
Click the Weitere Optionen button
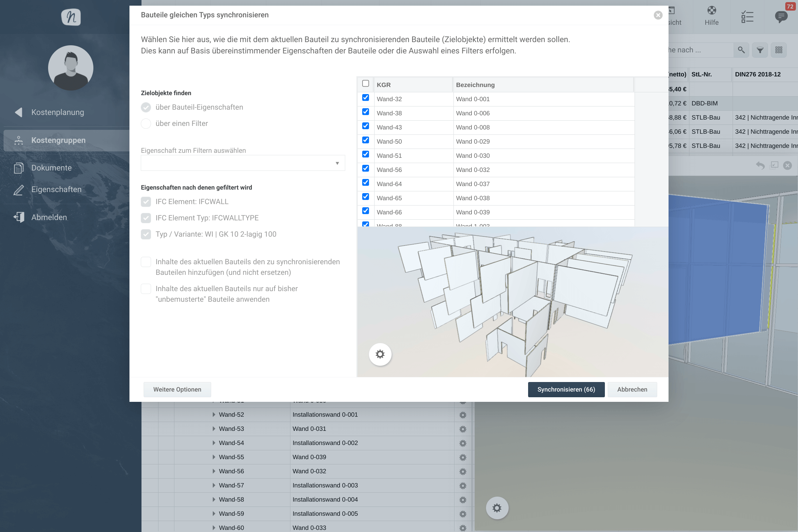point(177,389)
